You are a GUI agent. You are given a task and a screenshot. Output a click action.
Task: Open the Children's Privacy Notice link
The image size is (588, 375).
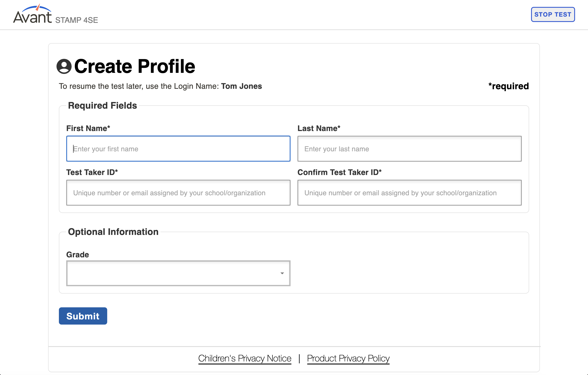pos(245,358)
